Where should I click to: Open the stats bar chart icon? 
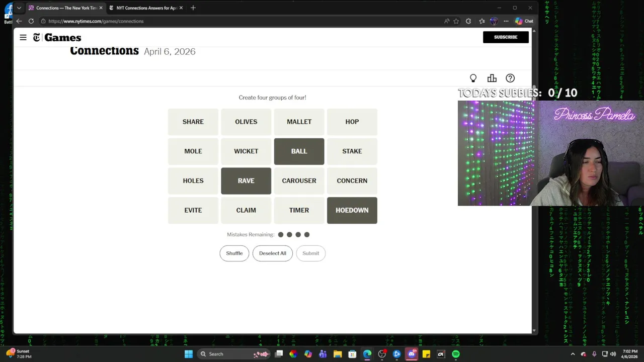point(492,78)
